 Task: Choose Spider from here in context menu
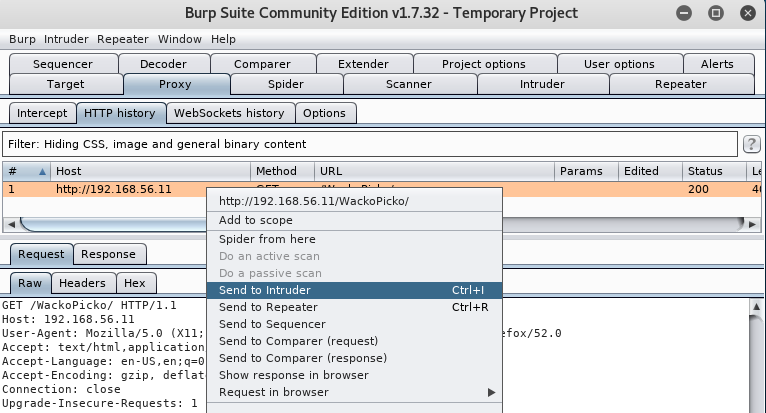[354, 239]
